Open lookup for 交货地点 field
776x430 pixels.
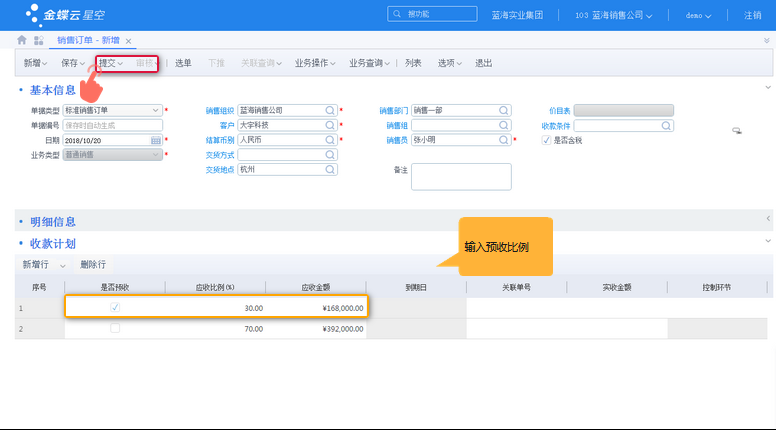[330, 170]
